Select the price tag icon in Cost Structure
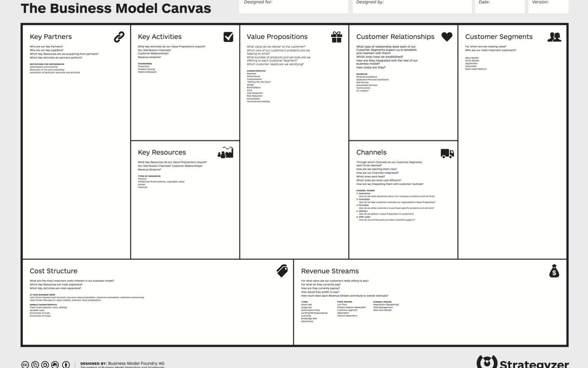The image size is (588, 368). (282, 271)
